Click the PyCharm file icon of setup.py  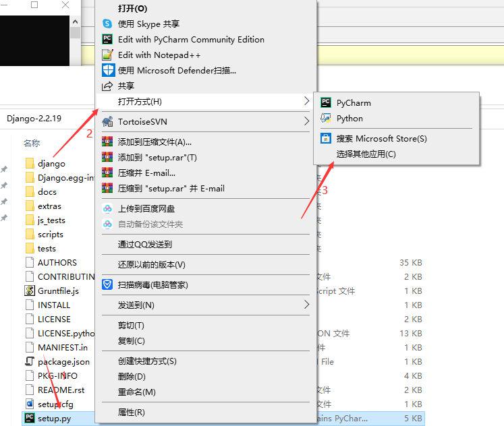tap(30, 418)
